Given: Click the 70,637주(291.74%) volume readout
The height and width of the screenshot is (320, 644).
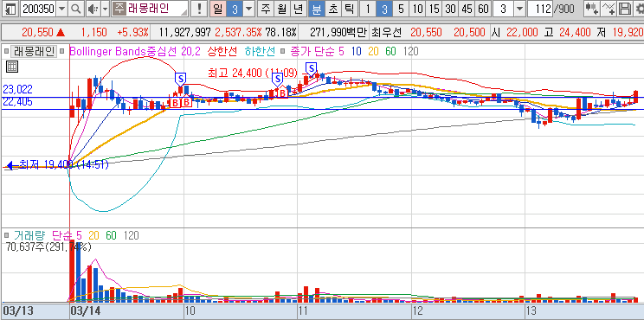Looking at the screenshot, I should (49, 246).
